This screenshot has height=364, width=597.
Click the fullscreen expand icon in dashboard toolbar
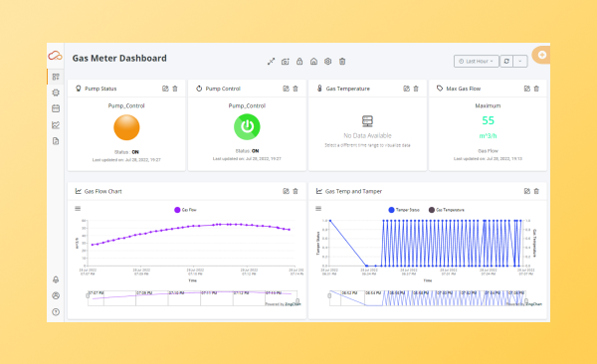[x=271, y=62]
